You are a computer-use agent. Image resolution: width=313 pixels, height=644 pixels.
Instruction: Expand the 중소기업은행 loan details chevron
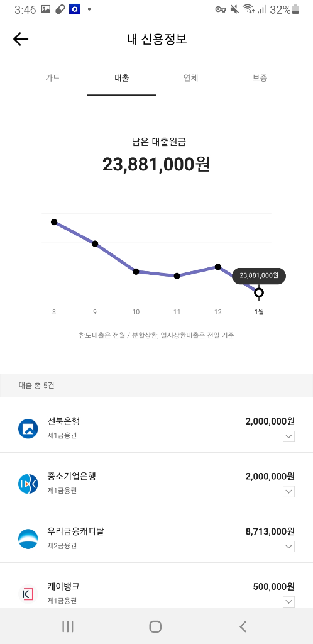click(x=288, y=491)
